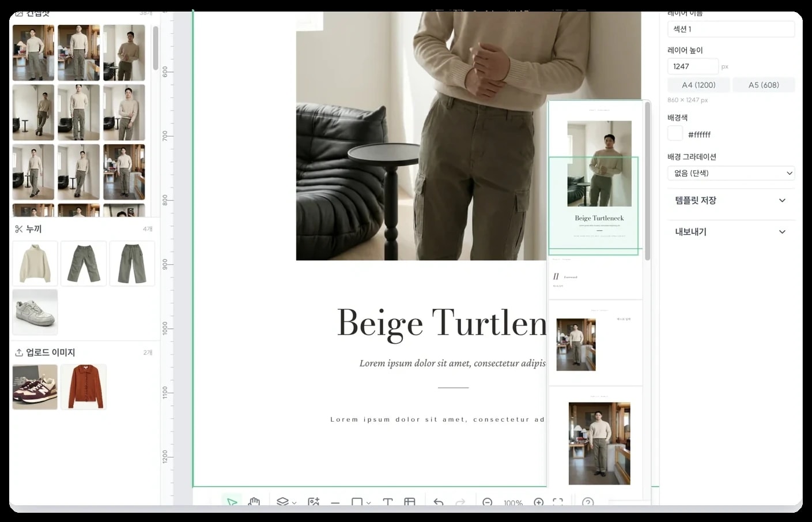Screen dimensions: 812x522
Task: Select the text tool
Action: point(388,502)
